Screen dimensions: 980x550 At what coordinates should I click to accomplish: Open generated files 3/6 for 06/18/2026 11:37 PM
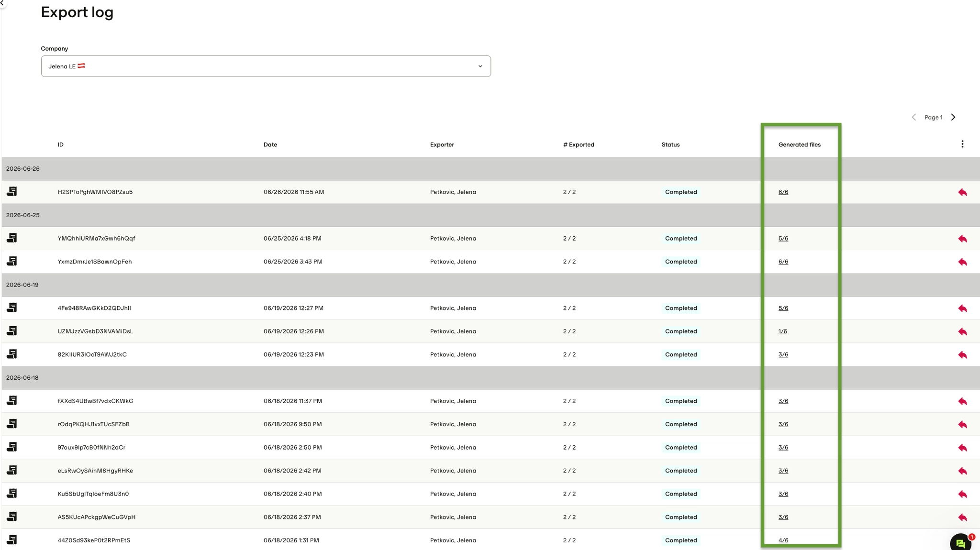[x=783, y=401]
